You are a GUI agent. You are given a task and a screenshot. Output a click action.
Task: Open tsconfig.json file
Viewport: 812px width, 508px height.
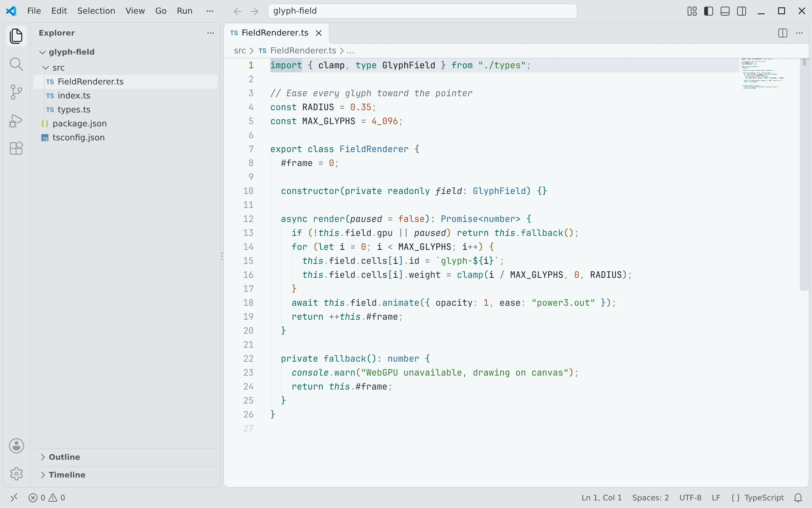point(126,138)
